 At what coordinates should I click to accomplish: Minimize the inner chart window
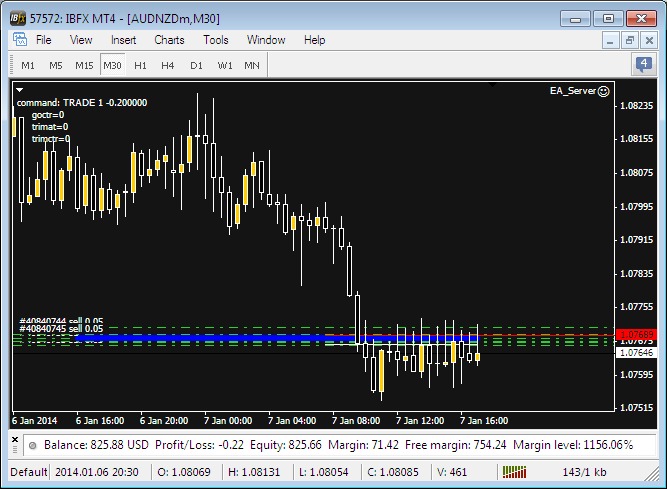point(610,41)
